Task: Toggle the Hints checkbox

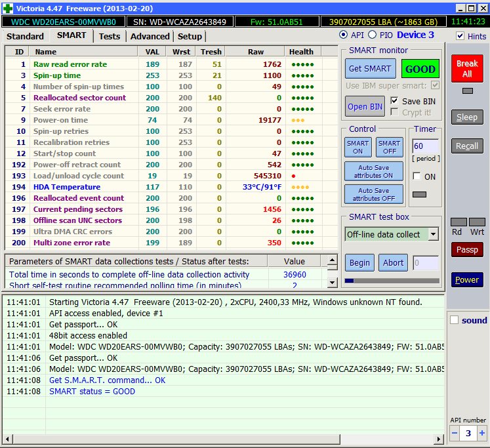Action: point(460,36)
